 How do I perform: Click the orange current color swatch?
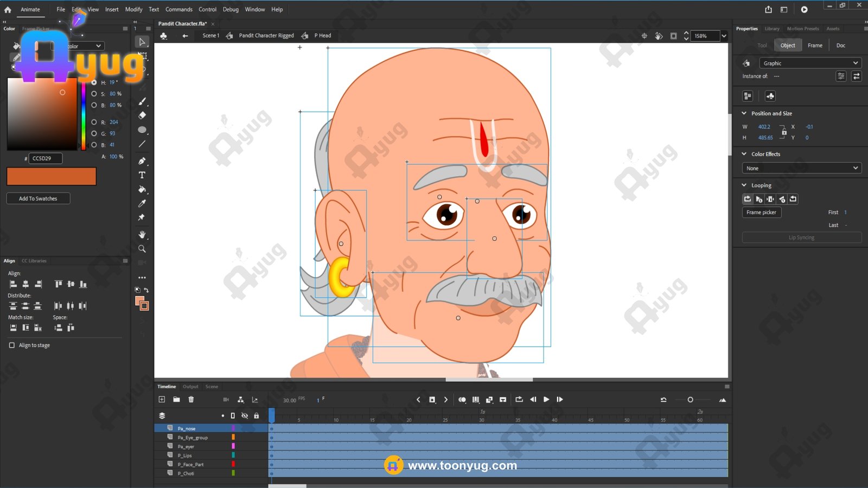pos(52,176)
